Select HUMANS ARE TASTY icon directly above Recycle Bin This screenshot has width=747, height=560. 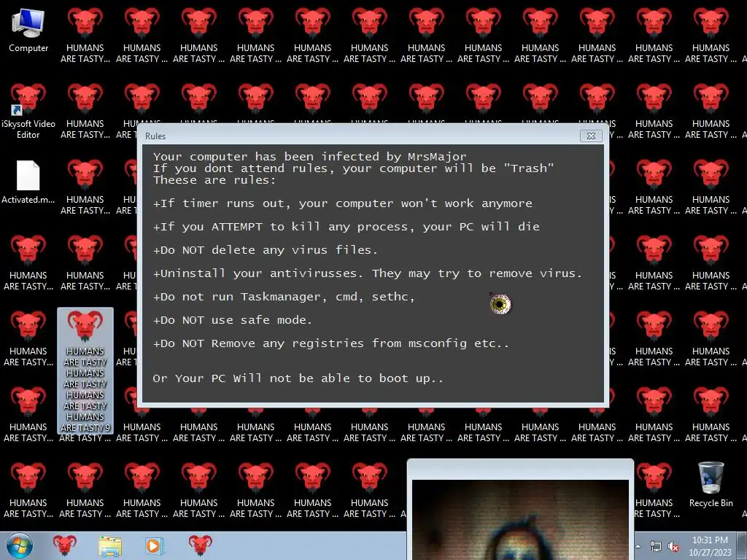(711, 414)
